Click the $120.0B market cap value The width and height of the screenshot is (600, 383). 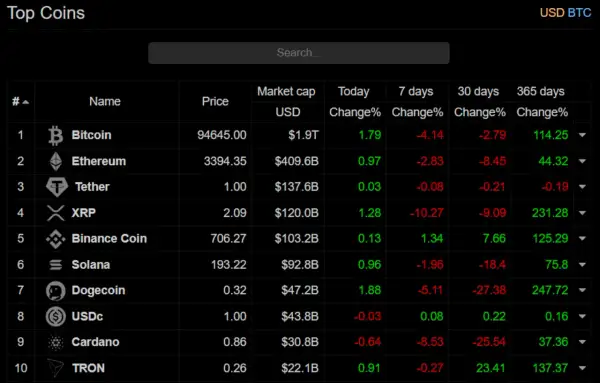pos(297,213)
